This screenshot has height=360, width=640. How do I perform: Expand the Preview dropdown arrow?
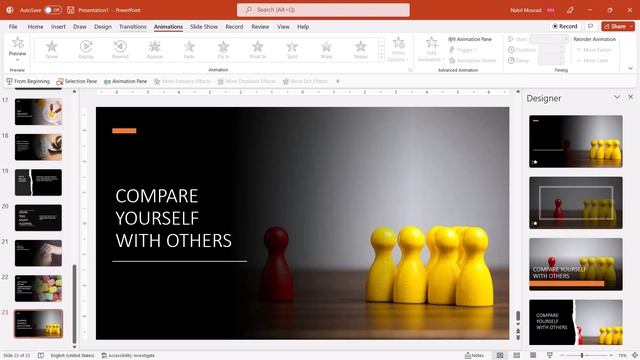tap(17, 60)
